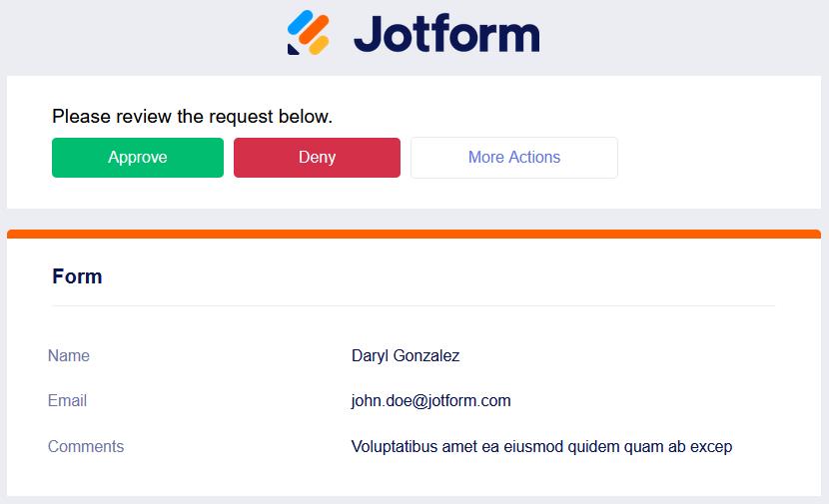This screenshot has width=829, height=504.
Task: Open the john.doe@jotform.com email address
Action: (x=430, y=401)
